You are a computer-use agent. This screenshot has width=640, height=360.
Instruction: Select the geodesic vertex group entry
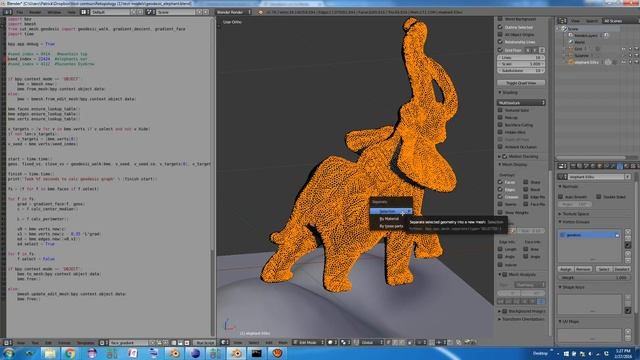click(x=589, y=235)
